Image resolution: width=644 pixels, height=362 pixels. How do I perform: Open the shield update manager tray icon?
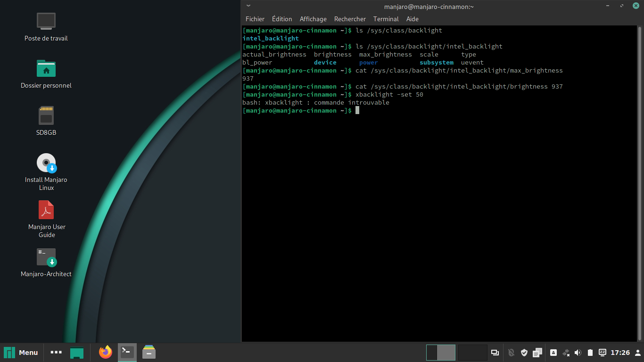(x=524, y=353)
